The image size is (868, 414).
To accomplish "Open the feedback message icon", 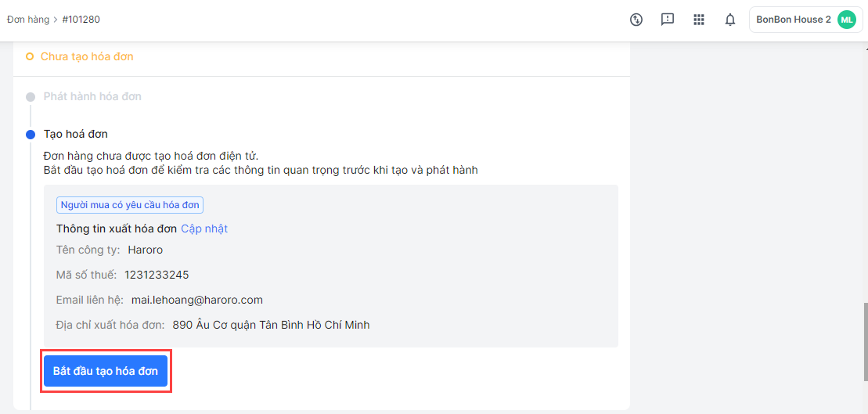I will [x=667, y=20].
